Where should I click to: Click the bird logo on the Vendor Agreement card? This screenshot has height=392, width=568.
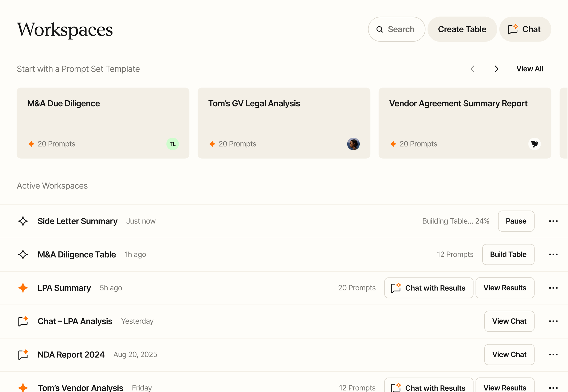pos(534,144)
